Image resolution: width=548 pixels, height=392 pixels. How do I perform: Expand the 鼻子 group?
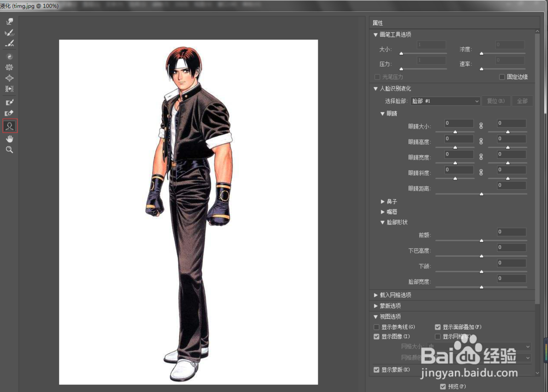tap(383, 201)
